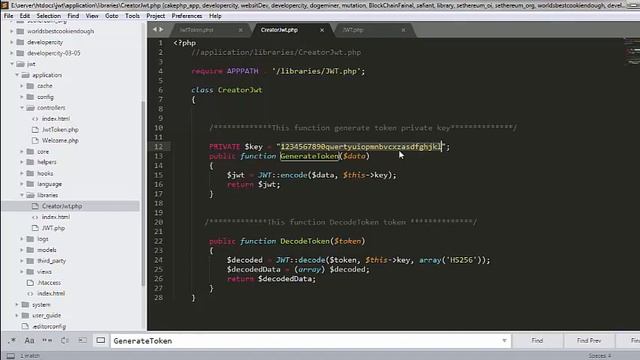Toggle regular expression search option
Viewport: 640px width, 360px height.
pyautogui.click(x=12, y=340)
